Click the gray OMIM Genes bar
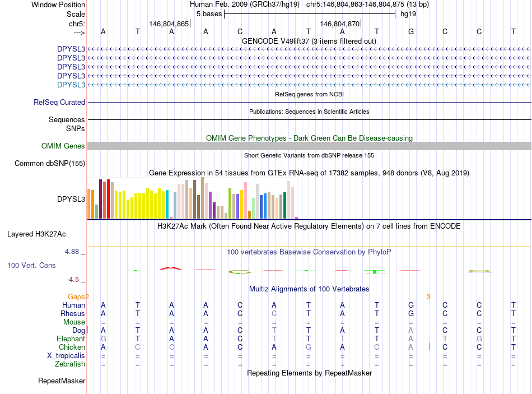This screenshot has height=394, width=532. tap(309, 146)
